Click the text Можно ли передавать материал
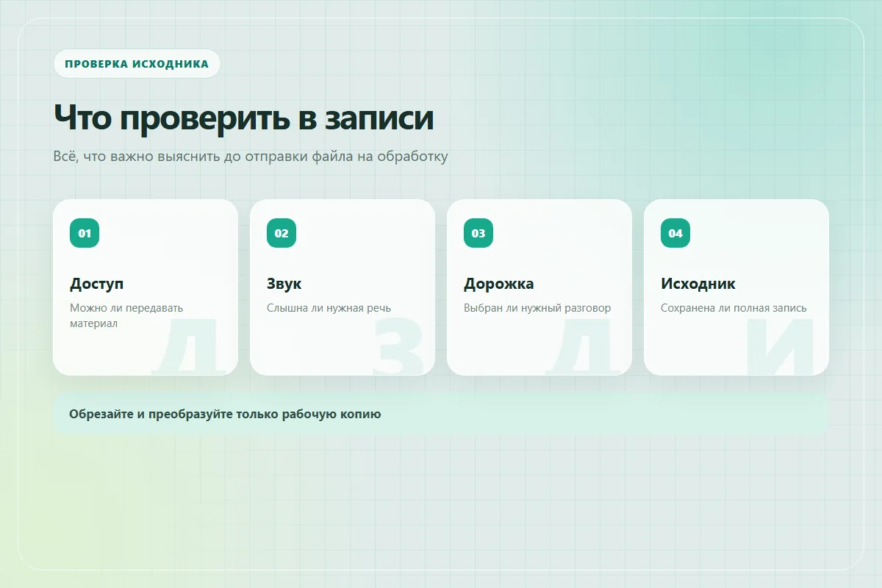The image size is (882, 588). [126, 315]
